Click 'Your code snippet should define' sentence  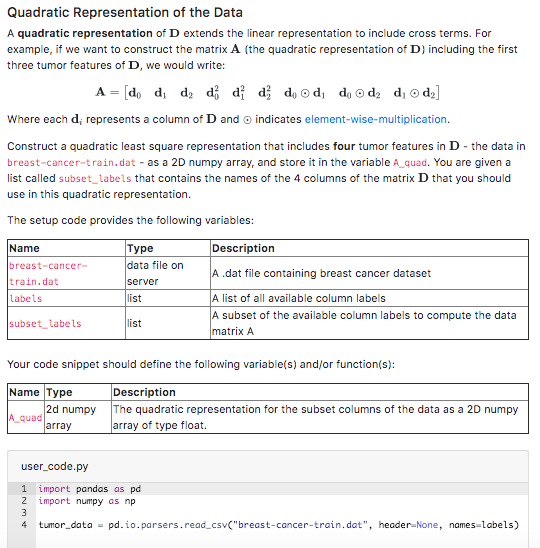[201, 365]
